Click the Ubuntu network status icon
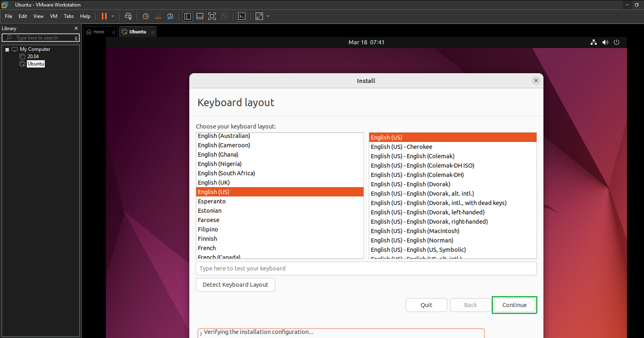Viewport: 644px width, 338px height. pos(594,42)
